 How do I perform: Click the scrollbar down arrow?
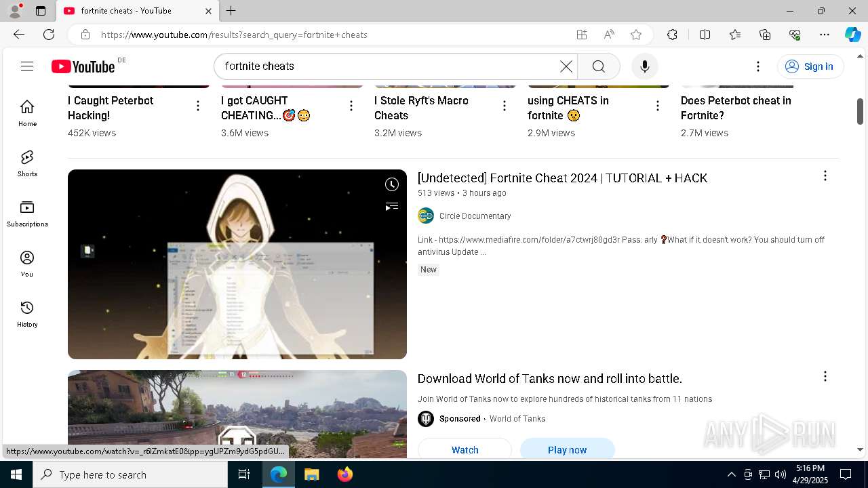tap(860, 449)
